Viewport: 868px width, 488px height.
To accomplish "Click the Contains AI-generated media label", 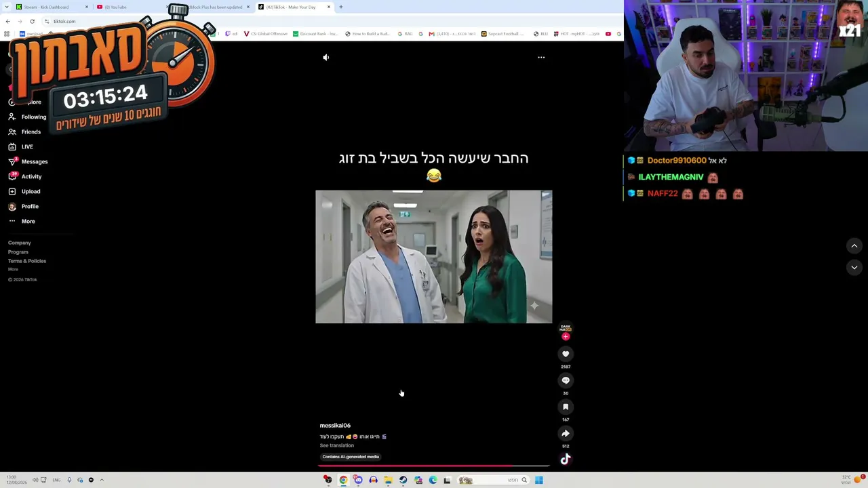I will (351, 457).
